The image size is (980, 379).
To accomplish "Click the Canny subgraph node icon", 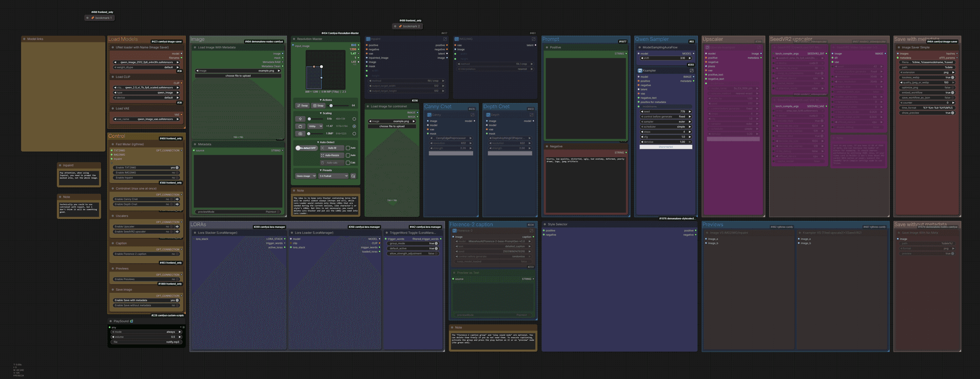I will click(429, 115).
